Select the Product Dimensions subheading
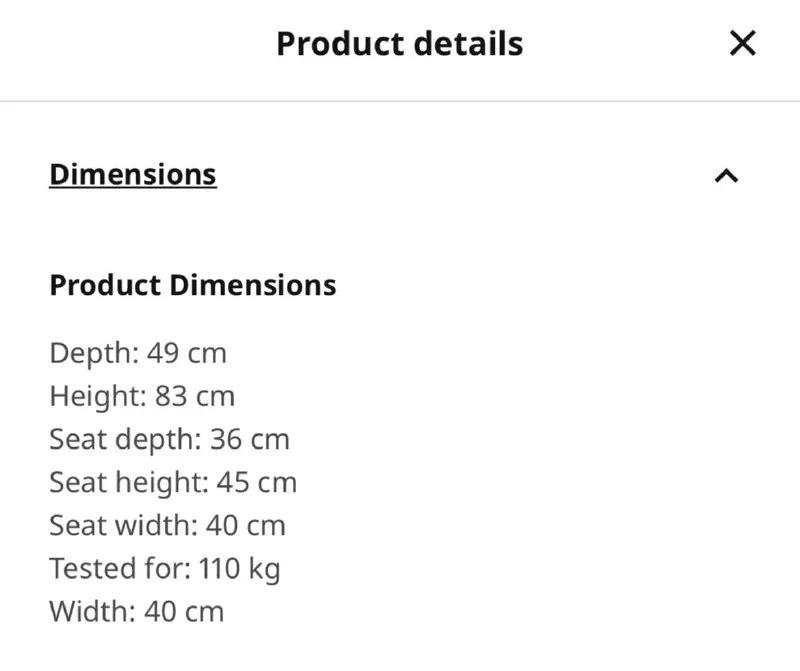800x671 pixels. coord(193,285)
